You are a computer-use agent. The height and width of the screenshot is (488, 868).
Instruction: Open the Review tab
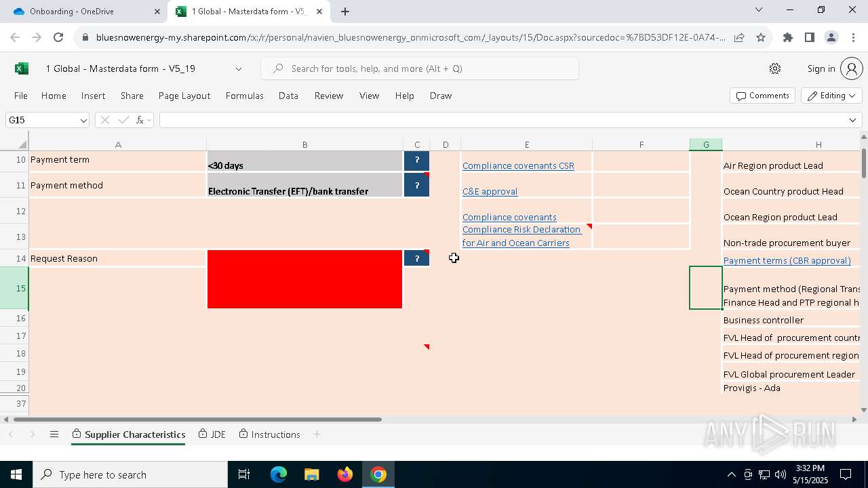(x=329, y=96)
